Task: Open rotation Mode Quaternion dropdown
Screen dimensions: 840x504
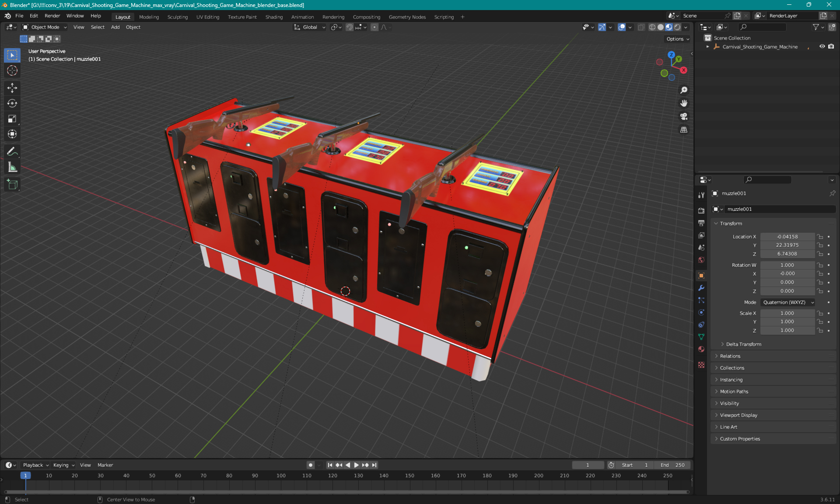Action: 787,302
